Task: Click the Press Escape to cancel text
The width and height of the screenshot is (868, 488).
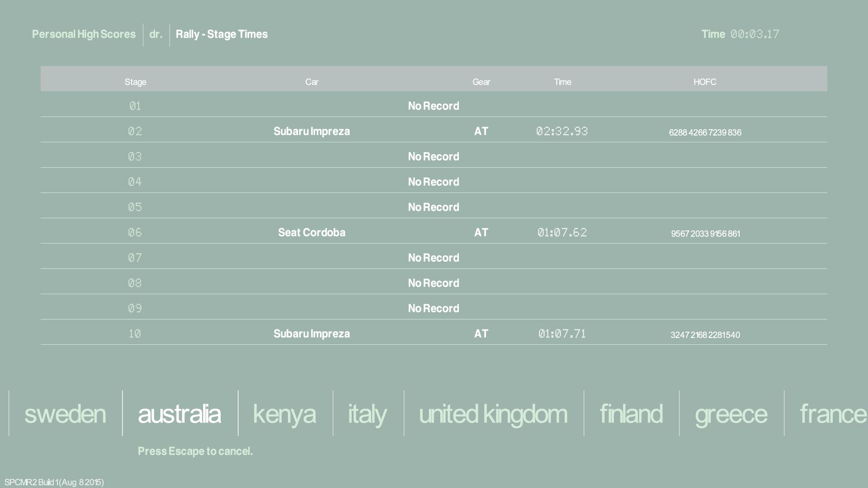Action: pyautogui.click(x=195, y=451)
